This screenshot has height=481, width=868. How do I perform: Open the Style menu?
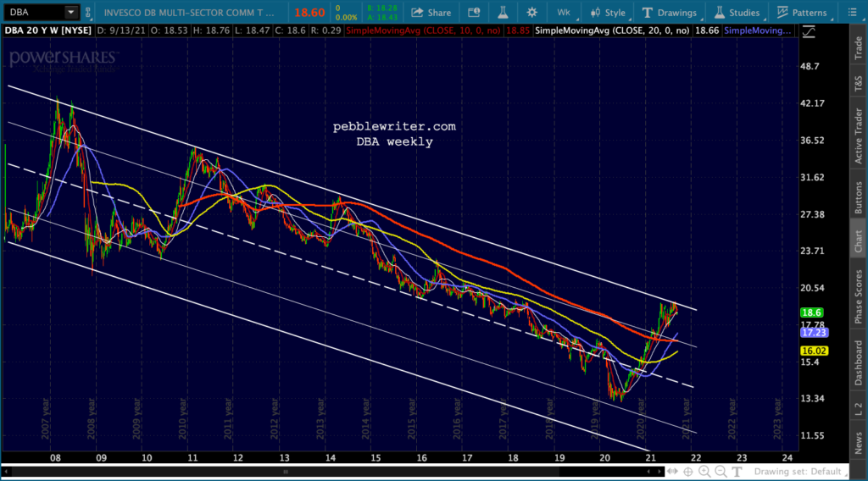(x=608, y=12)
